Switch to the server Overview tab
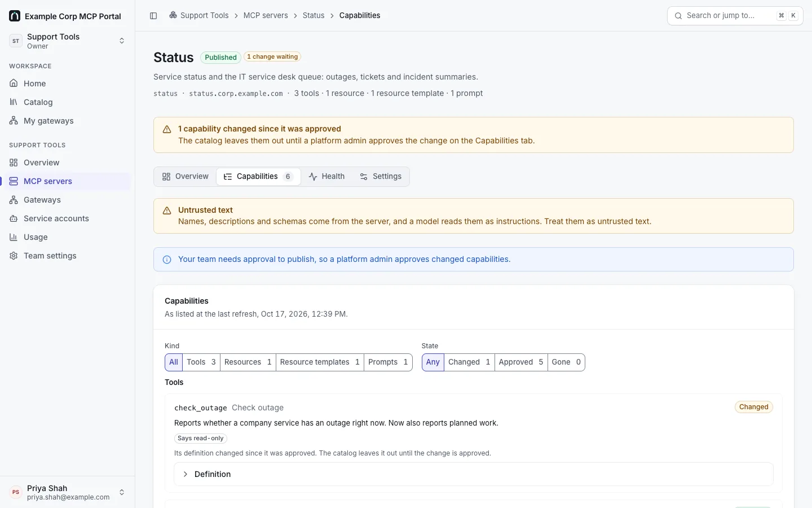 (185, 177)
